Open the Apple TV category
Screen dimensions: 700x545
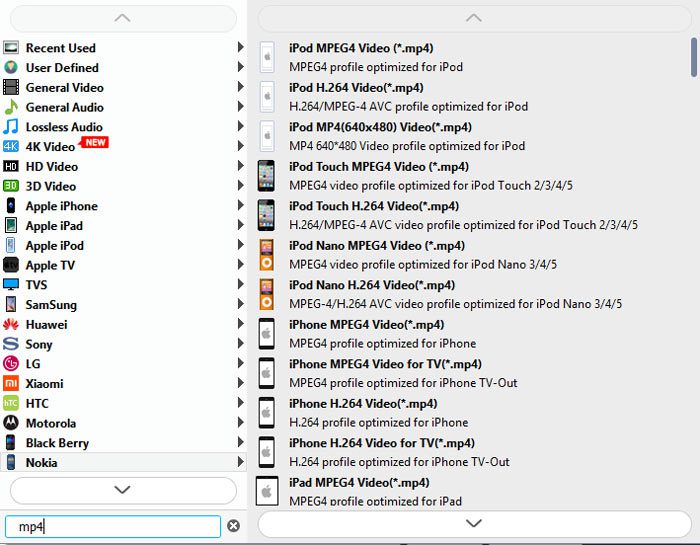[x=123, y=265]
